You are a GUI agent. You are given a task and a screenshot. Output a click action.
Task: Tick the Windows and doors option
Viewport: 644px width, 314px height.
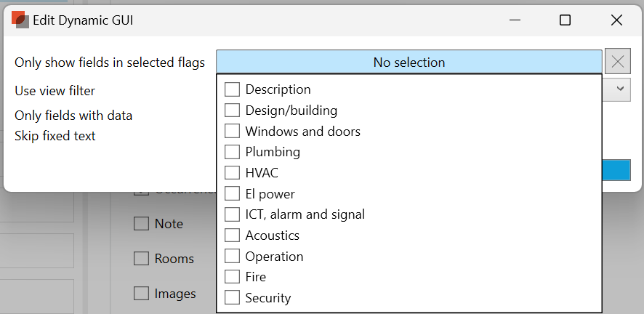[x=232, y=132]
